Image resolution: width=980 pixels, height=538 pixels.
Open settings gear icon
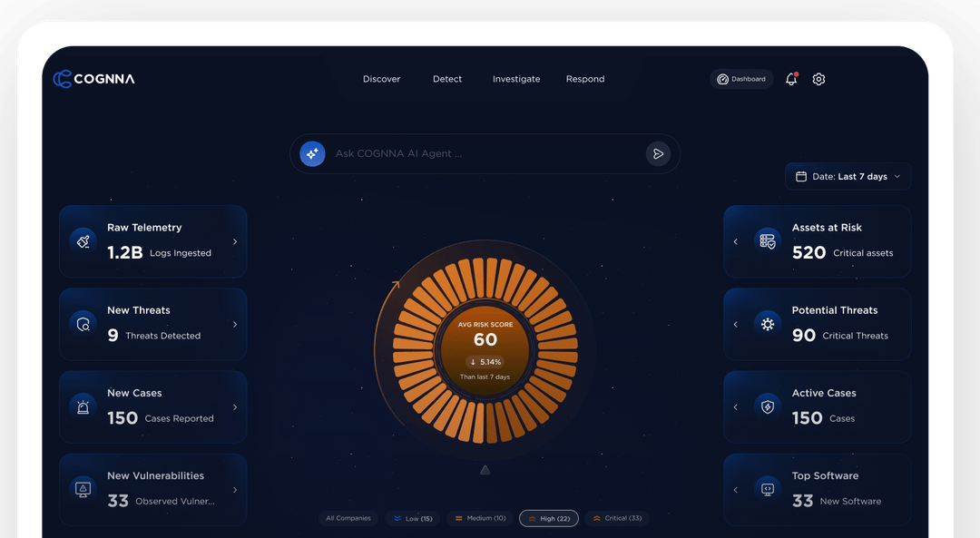pos(818,79)
